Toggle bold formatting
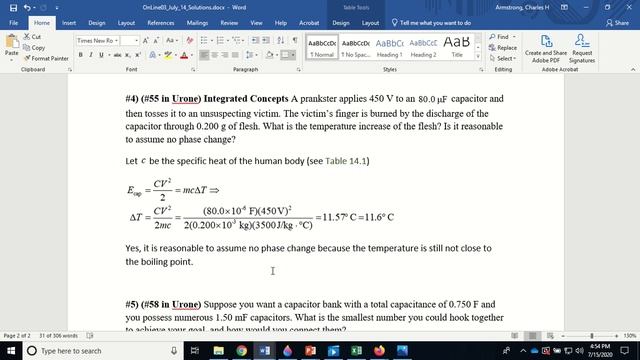Image resolution: width=640 pixels, height=360 pixels. [x=80, y=55]
